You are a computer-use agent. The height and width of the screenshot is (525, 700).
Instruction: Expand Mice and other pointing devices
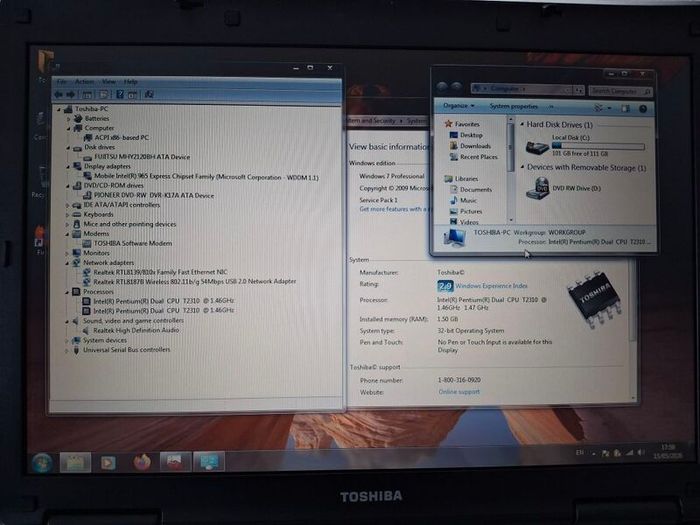click(x=68, y=224)
